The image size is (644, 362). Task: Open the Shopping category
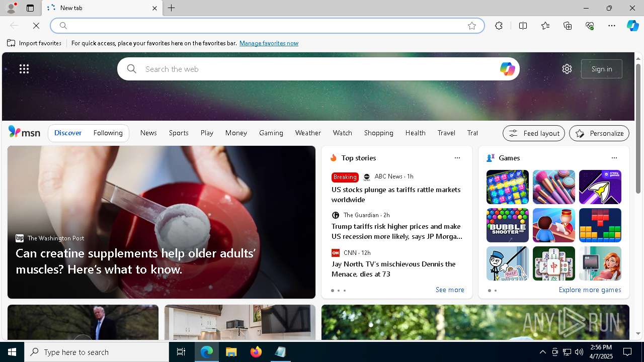pos(378,133)
